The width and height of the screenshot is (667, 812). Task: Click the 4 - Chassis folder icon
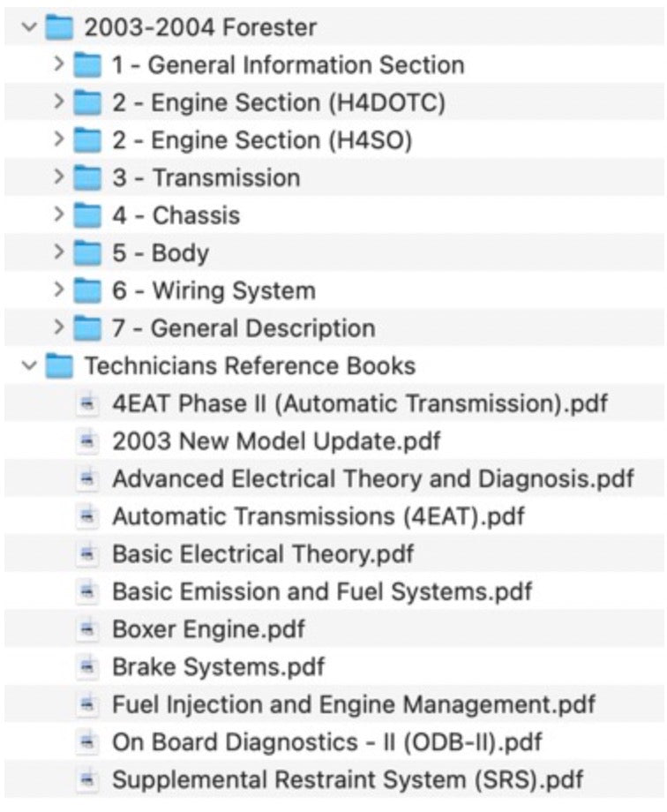coord(87,215)
